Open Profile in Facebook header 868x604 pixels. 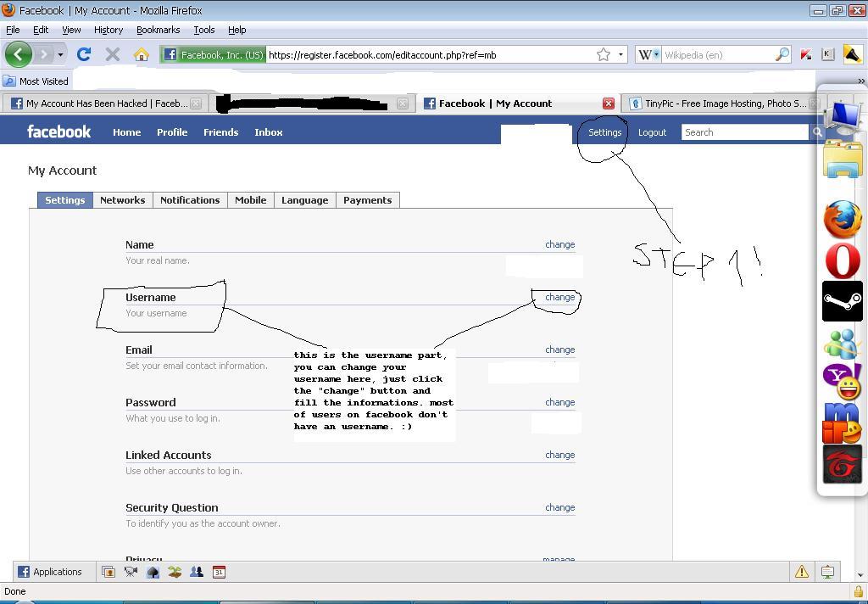click(x=172, y=132)
